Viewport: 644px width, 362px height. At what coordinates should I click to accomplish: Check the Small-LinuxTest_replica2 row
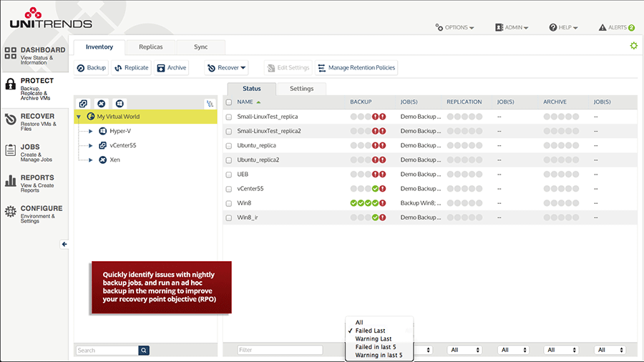229,132
